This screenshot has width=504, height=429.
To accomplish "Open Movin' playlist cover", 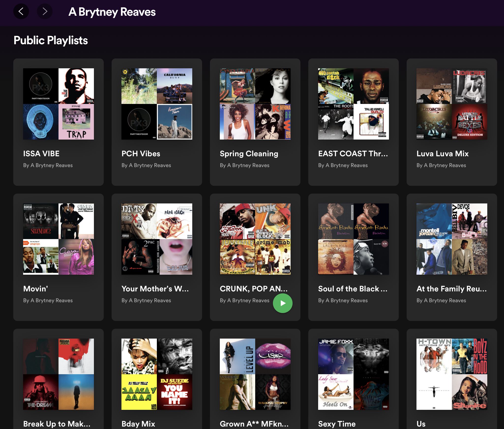I will (x=59, y=239).
